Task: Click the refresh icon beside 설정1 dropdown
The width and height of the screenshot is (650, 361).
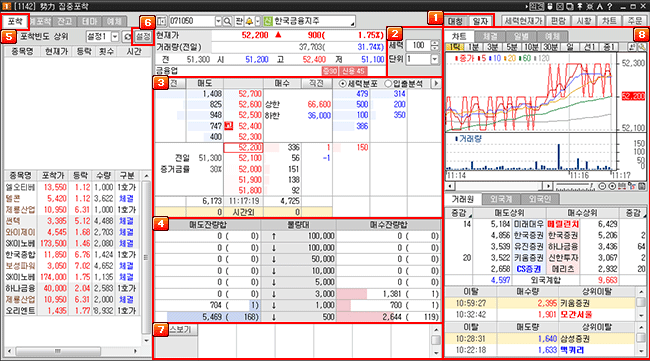Action: pyautogui.click(x=127, y=37)
